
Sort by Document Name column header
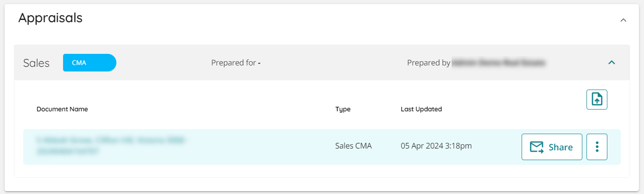click(x=62, y=110)
